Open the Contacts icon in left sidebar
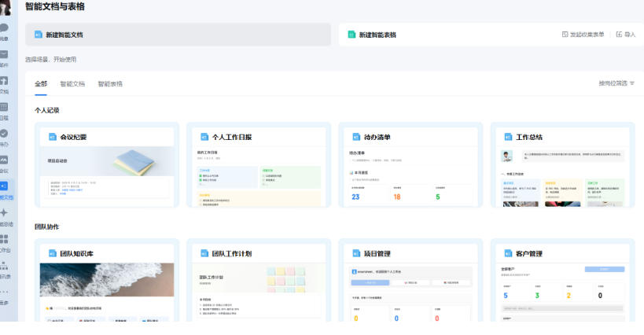644x335 pixels. [x=4, y=265]
